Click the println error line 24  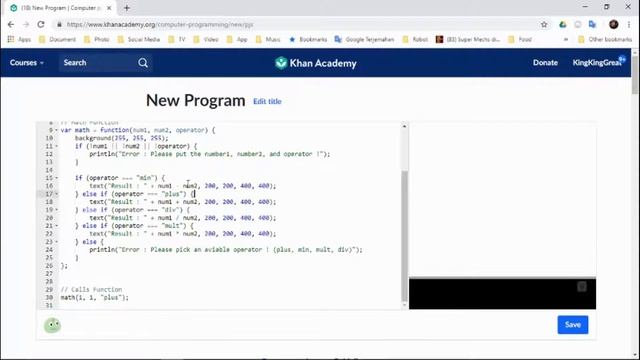click(x=226, y=249)
